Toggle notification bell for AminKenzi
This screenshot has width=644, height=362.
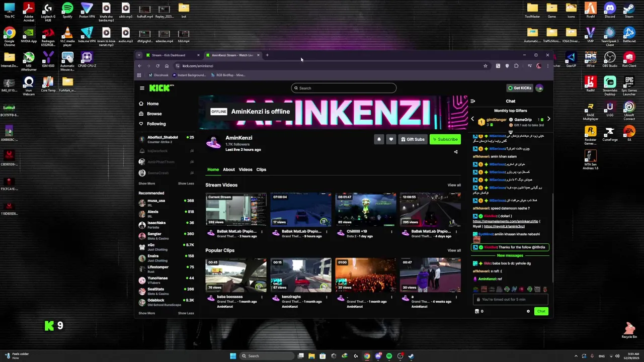tap(379, 139)
